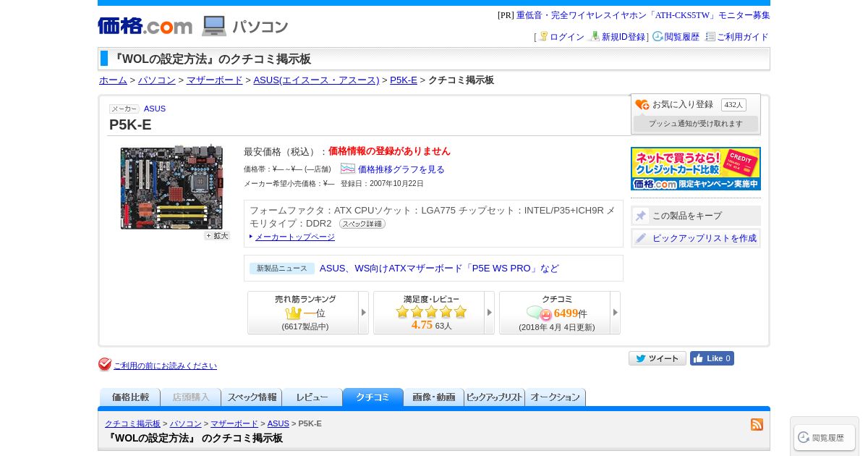Open the クチコミ count arrow
The height and width of the screenshot is (456, 868).
(x=616, y=313)
